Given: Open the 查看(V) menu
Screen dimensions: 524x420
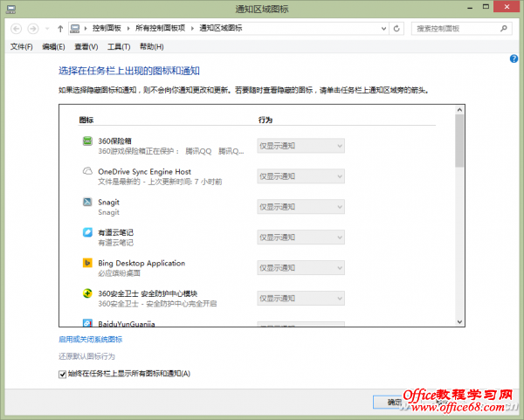Looking at the screenshot, I should click(x=86, y=47).
